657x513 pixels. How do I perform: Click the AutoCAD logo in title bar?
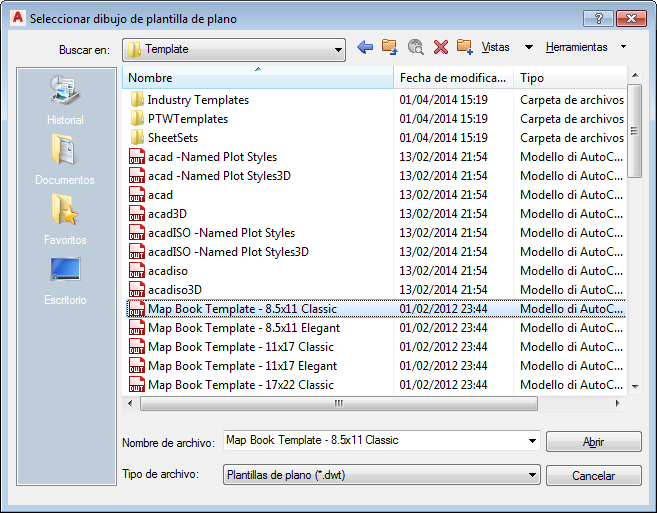(18, 18)
